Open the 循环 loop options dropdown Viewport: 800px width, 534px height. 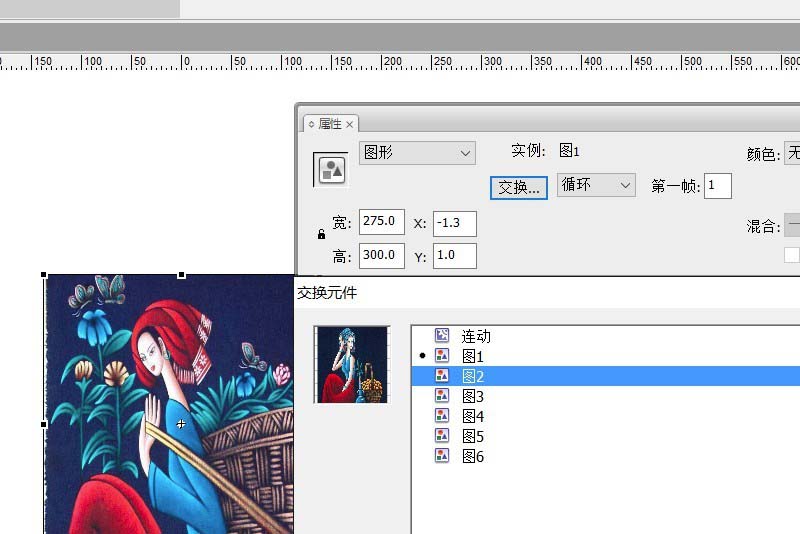pyautogui.click(x=596, y=185)
